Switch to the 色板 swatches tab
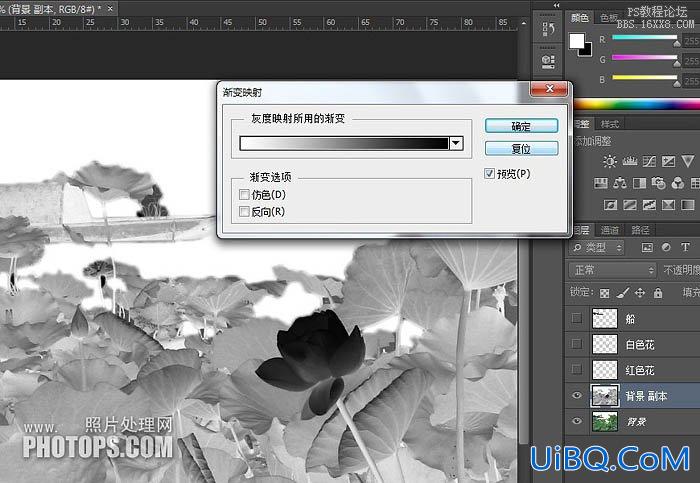 (608, 18)
